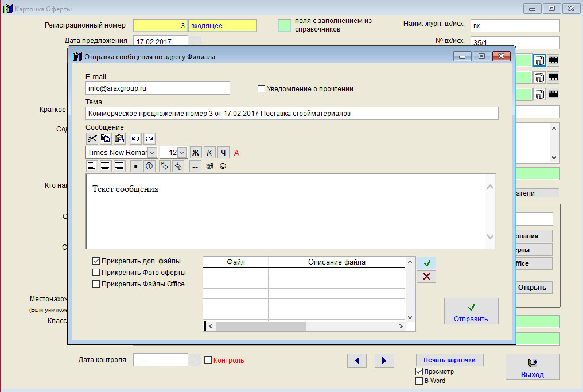Apply italic К formatting
The image size is (583, 392).
[x=209, y=153]
